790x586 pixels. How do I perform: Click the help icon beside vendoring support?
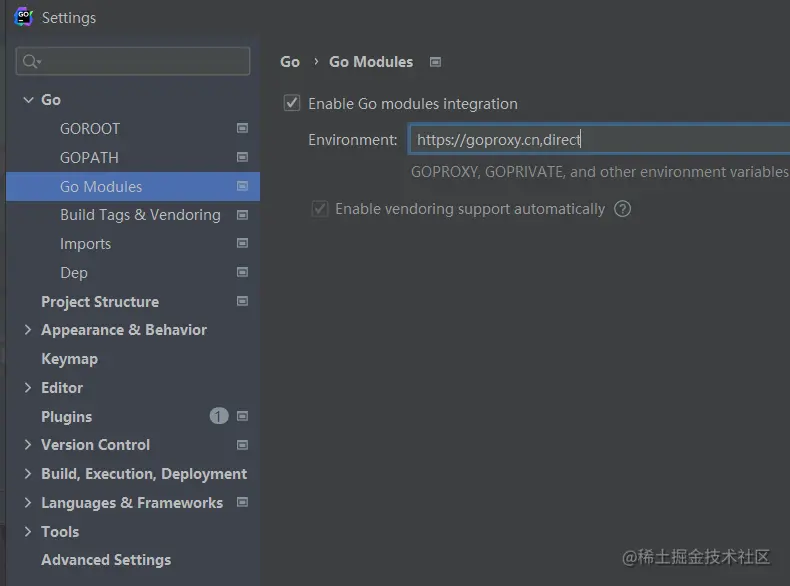623,209
